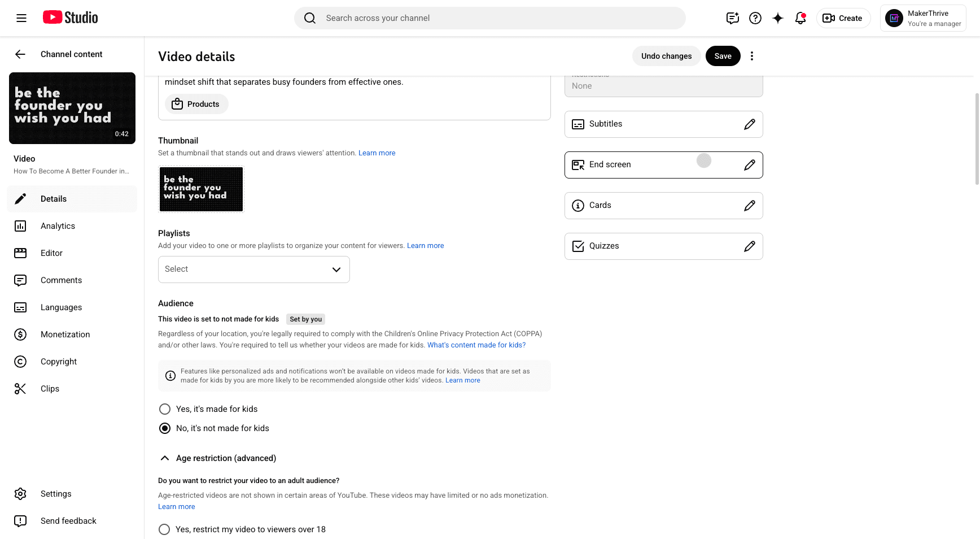Open the notifications bell
Screen dimensions: 980x539
pyautogui.click(x=800, y=18)
